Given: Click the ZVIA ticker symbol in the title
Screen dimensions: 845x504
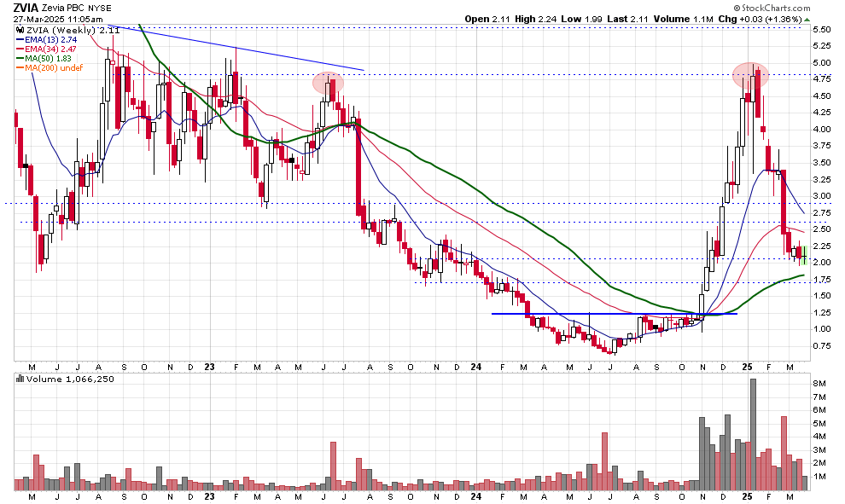Looking at the screenshot, I should (26, 7).
